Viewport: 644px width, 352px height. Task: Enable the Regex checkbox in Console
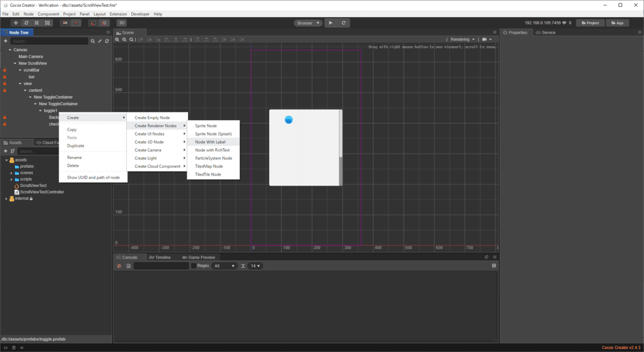(194, 266)
